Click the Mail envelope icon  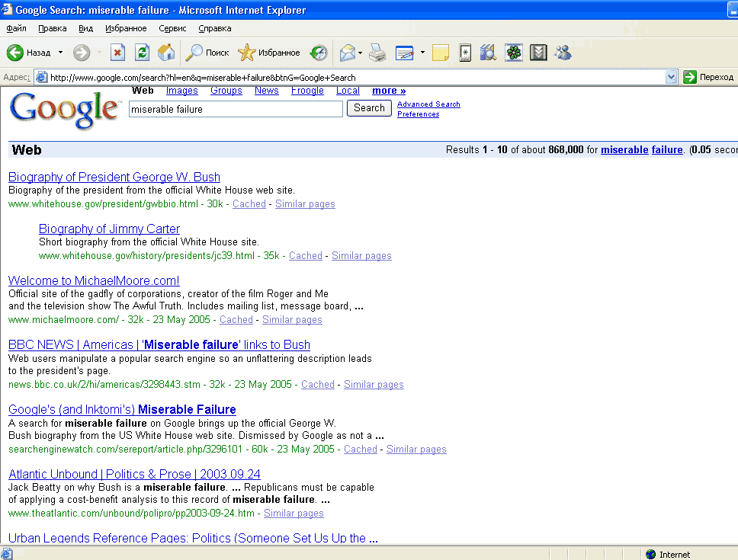coord(348,53)
